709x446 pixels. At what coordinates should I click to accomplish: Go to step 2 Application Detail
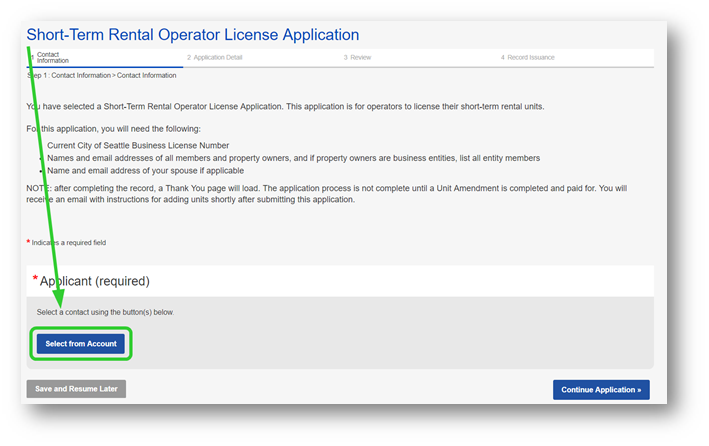coord(215,58)
